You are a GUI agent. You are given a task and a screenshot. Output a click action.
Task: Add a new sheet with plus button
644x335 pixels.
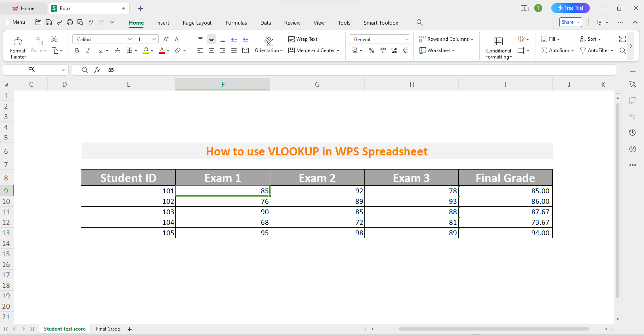tap(130, 329)
